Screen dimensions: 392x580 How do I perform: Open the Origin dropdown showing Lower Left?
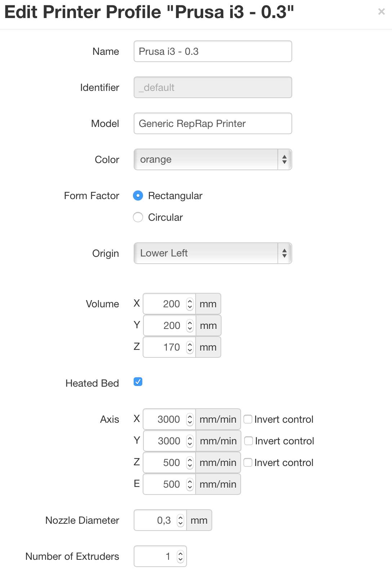click(213, 253)
